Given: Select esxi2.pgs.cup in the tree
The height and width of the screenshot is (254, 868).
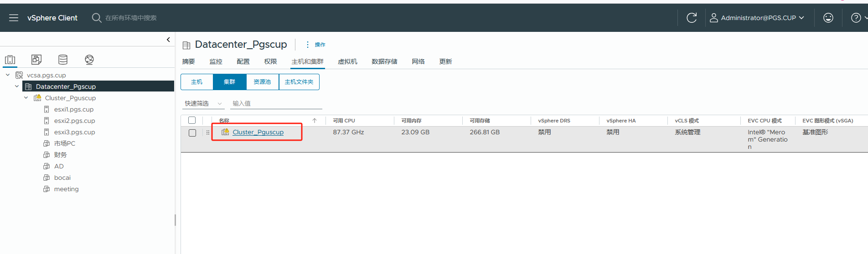Looking at the screenshot, I should pos(74,121).
